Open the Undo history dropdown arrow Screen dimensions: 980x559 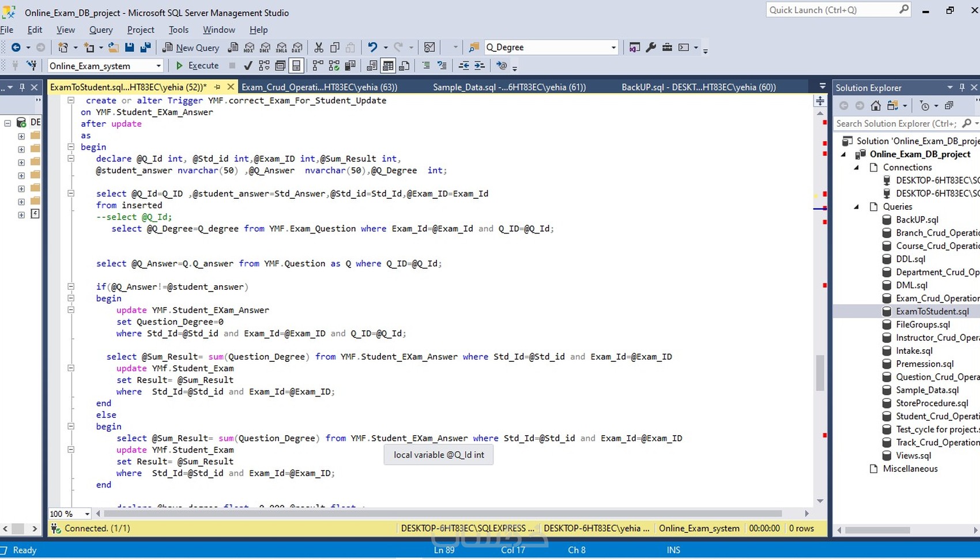[386, 47]
